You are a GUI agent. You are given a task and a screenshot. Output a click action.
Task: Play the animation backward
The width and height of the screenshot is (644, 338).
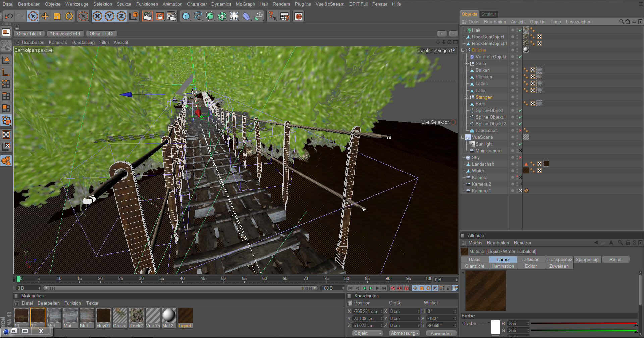(364, 288)
